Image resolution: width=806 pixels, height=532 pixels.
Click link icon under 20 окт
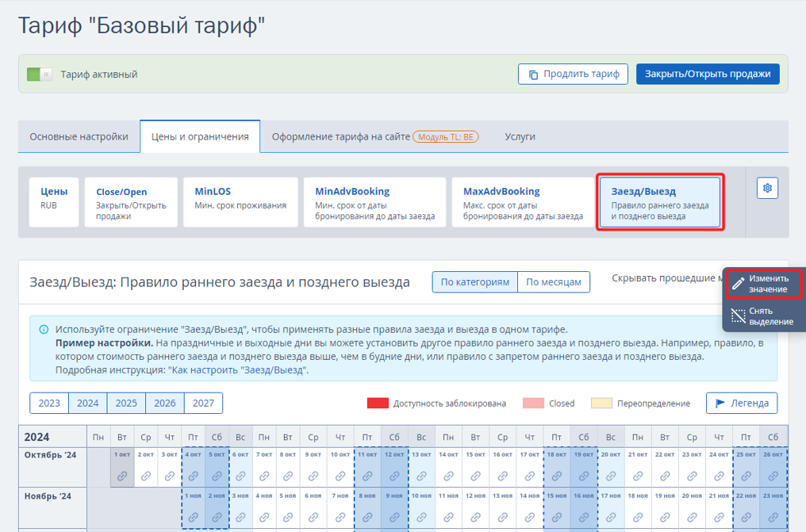610,477
